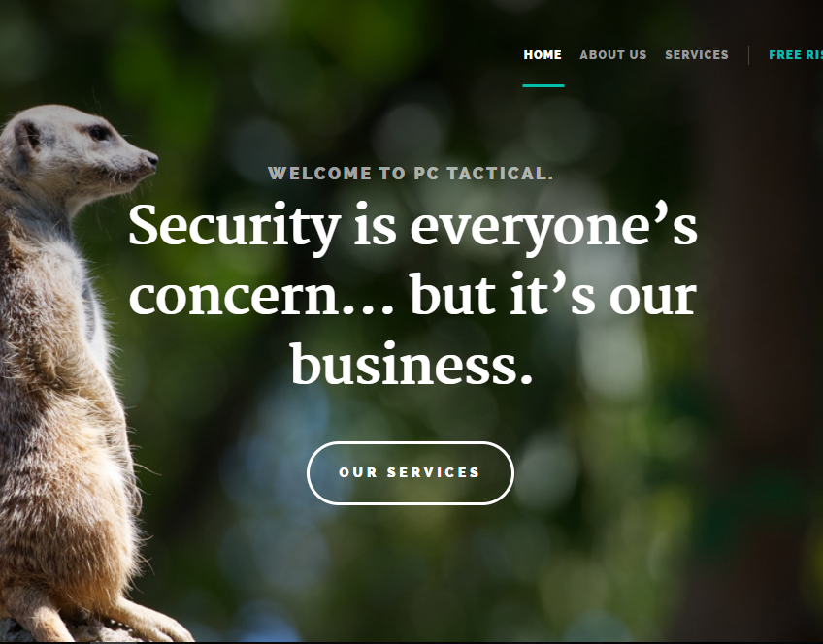Click the phrase but it's our

pos(553,294)
